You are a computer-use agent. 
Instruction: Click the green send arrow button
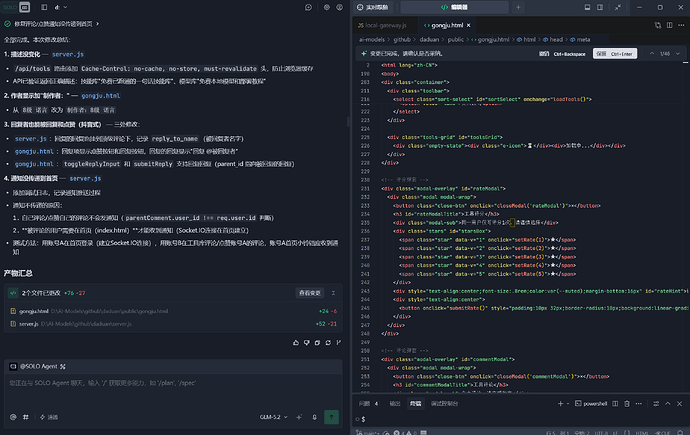(331, 417)
